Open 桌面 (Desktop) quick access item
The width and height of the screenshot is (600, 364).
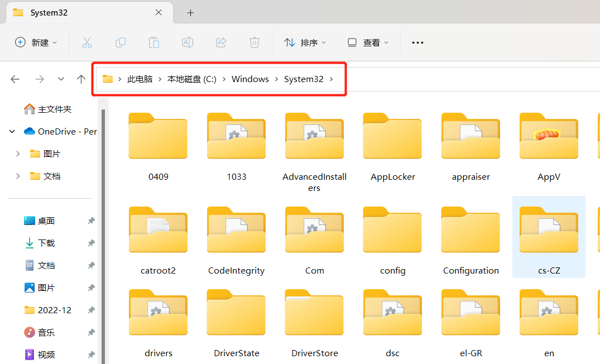(x=40, y=221)
